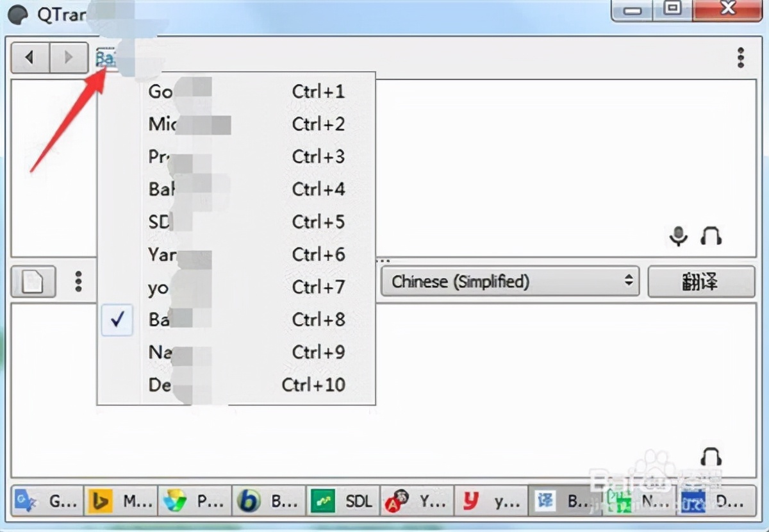The image size is (769, 532).
Task: Open the three-dot menu beside the page button
Action: tap(78, 281)
